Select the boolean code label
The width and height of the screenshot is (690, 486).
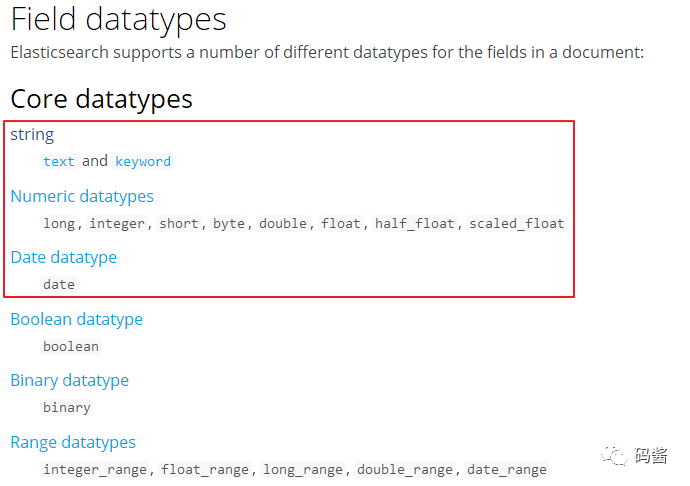[x=71, y=346]
